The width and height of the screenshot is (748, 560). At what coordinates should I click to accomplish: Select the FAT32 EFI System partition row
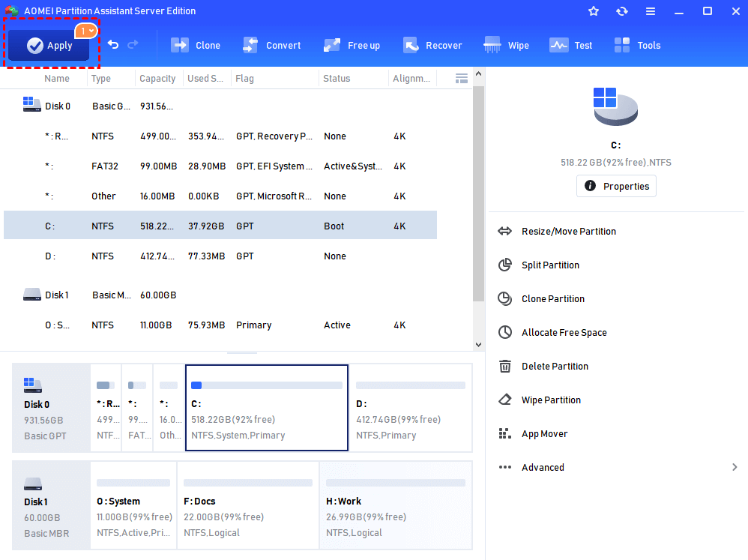click(x=220, y=166)
